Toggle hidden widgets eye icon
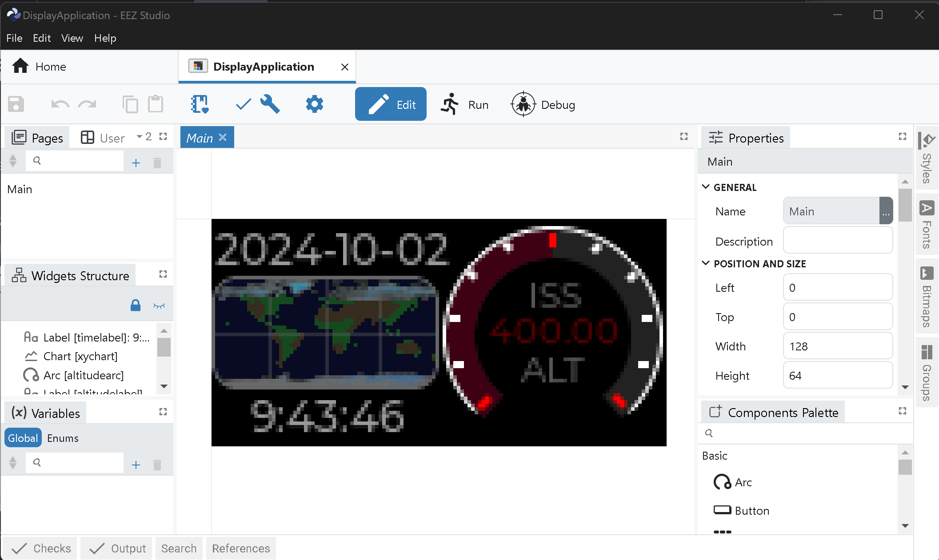 point(159,306)
